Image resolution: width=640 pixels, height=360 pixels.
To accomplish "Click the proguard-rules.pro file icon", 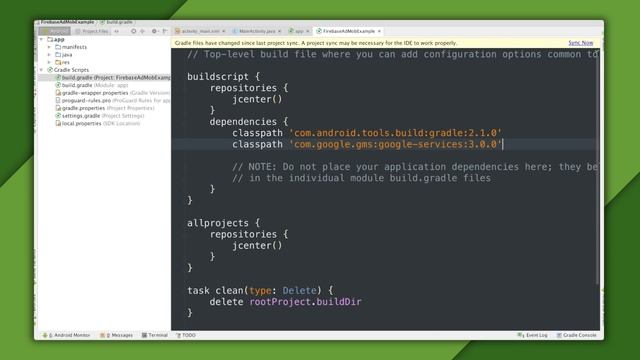I will [58, 100].
